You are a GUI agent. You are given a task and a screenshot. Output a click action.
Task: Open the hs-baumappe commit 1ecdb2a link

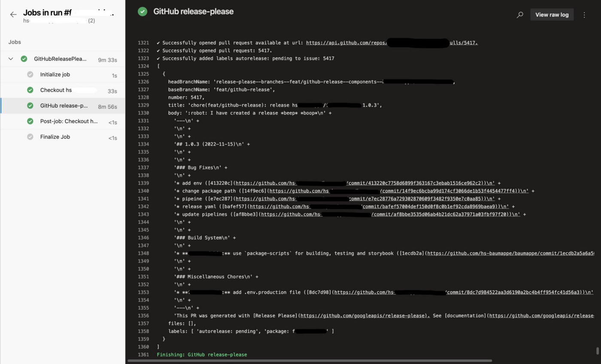click(511, 253)
